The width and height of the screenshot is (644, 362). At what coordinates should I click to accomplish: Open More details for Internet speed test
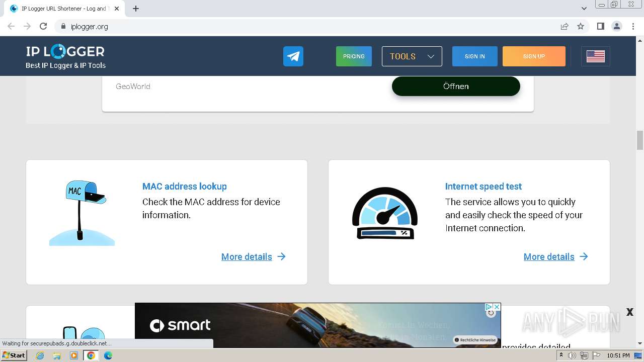point(556,256)
